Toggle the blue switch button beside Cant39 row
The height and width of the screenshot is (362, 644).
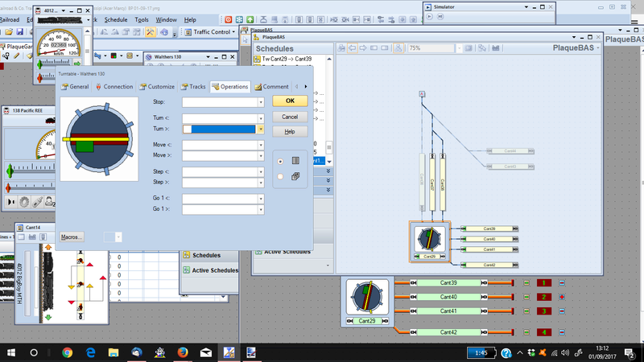click(561, 283)
